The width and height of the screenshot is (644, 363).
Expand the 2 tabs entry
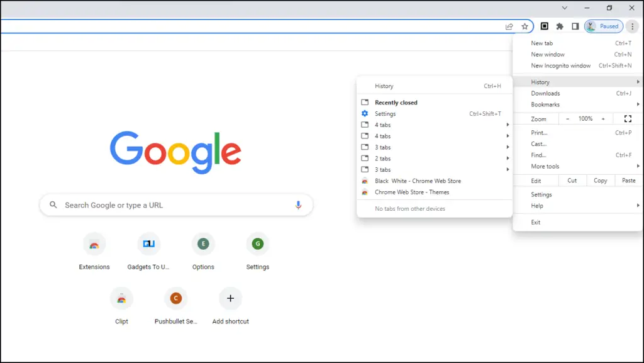(435, 158)
